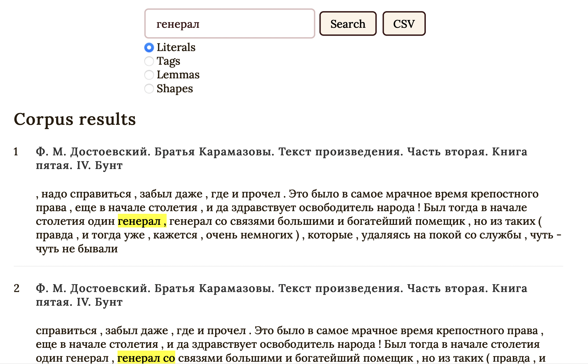
Task: Click the 'Literals' label text
Action: click(x=176, y=47)
